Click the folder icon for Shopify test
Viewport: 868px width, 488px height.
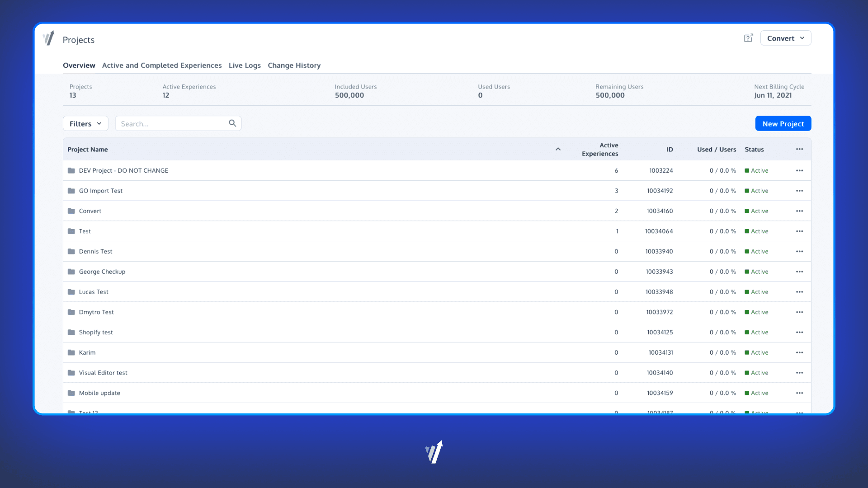point(71,333)
